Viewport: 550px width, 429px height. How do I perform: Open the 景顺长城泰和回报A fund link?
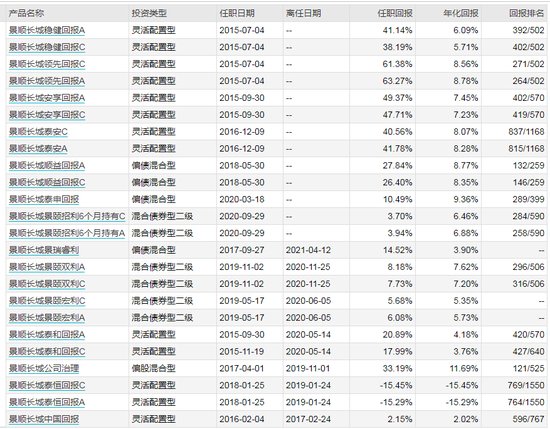pyautogui.click(x=47, y=335)
